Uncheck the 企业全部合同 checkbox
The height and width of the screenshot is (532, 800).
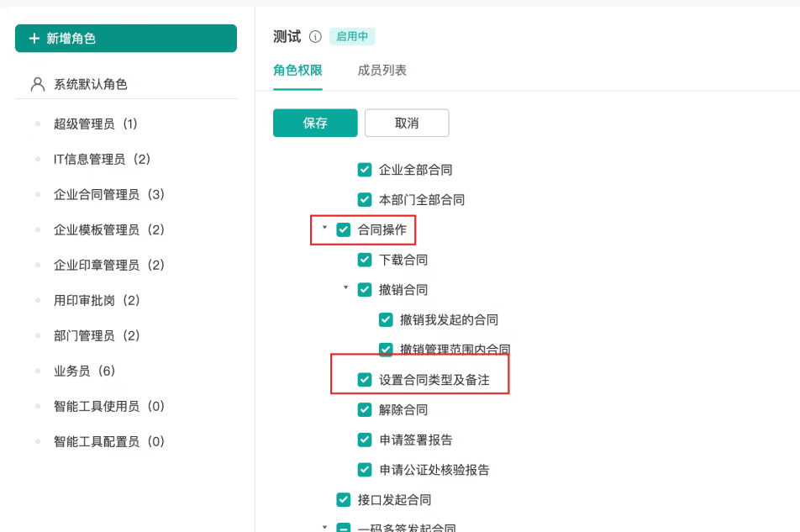click(x=365, y=169)
